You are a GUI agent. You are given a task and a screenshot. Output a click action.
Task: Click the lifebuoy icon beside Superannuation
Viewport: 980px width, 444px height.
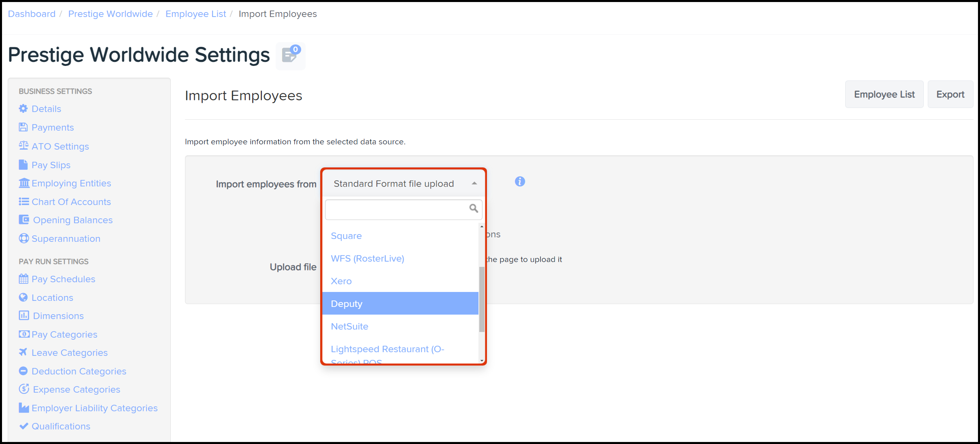tap(23, 239)
